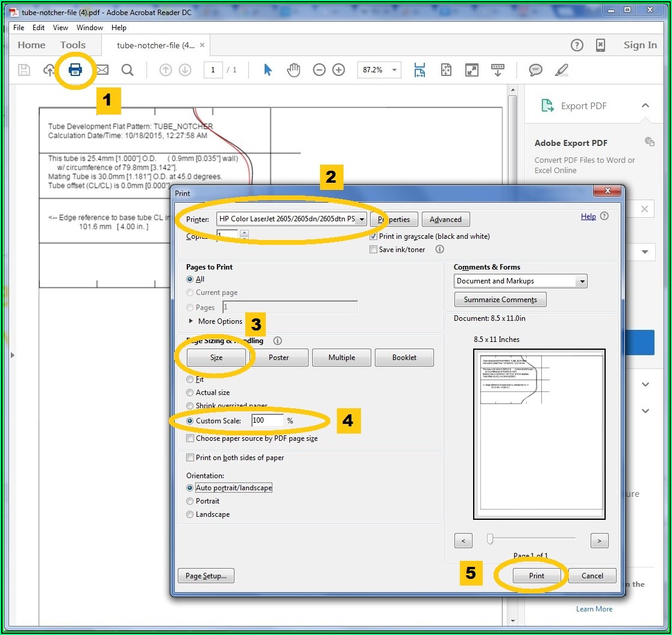Open the comment speech bubble tool
672x635 pixels.
[x=535, y=70]
